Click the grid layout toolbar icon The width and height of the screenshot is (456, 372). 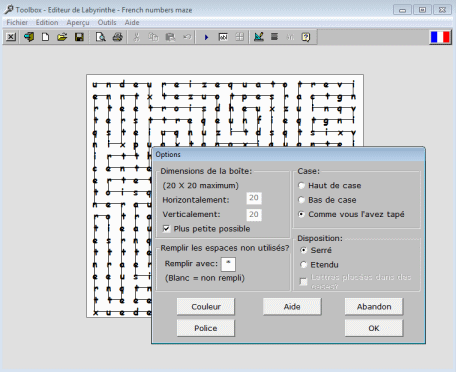point(240,37)
